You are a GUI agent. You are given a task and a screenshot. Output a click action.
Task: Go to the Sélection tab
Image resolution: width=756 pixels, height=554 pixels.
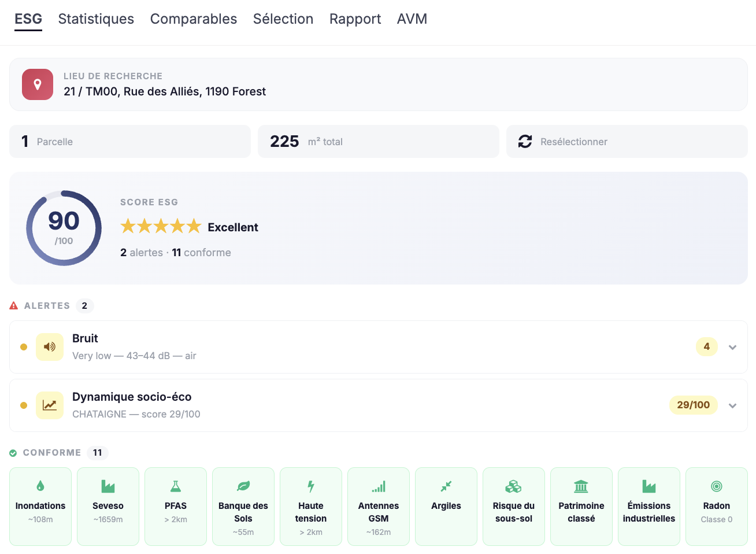pyautogui.click(x=283, y=19)
